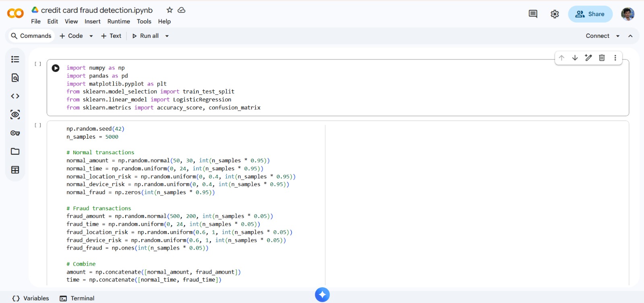The image size is (644, 303).
Task: Run the first code cell
Action: [x=56, y=68]
